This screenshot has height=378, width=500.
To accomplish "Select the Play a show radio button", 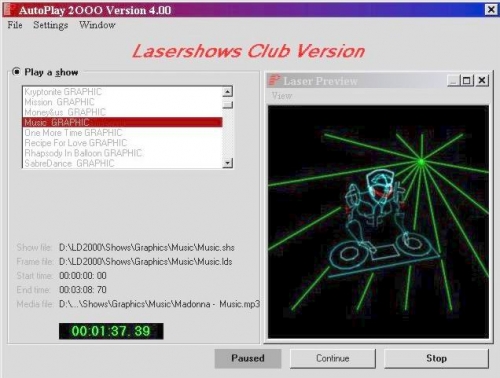I will click(16, 72).
